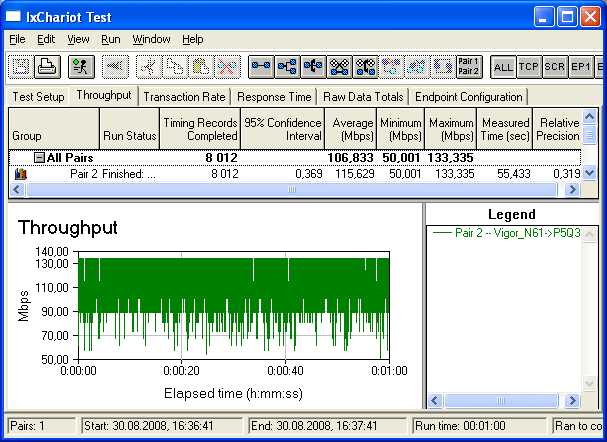
Task: Click the Pair 1 Pair 2 toolbar icon
Action: pos(469,67)
